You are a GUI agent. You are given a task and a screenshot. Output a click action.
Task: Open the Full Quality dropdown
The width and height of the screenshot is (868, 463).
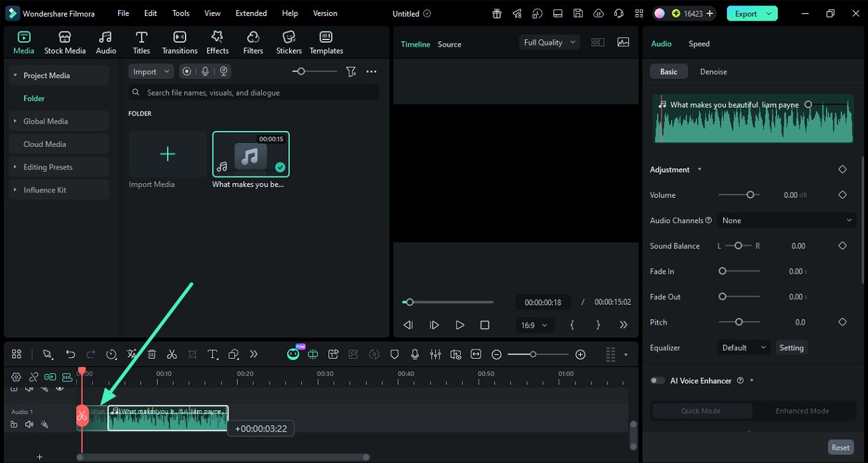(551, 42)
